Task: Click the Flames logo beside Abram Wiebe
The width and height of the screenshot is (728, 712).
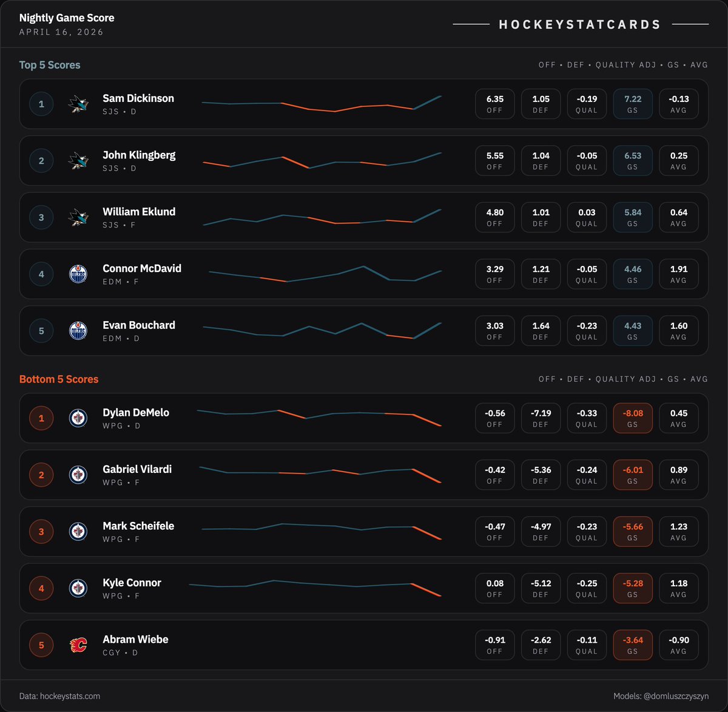Action: [x=78, y=645]
